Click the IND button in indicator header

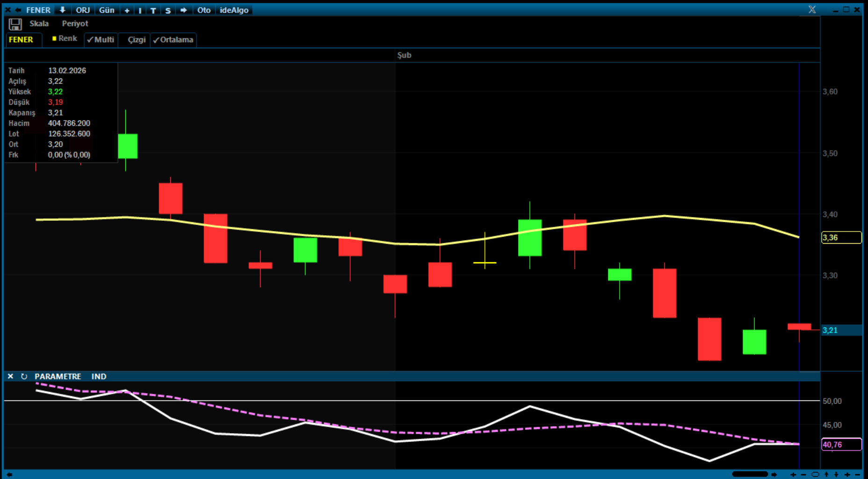[x=99, y=377]
